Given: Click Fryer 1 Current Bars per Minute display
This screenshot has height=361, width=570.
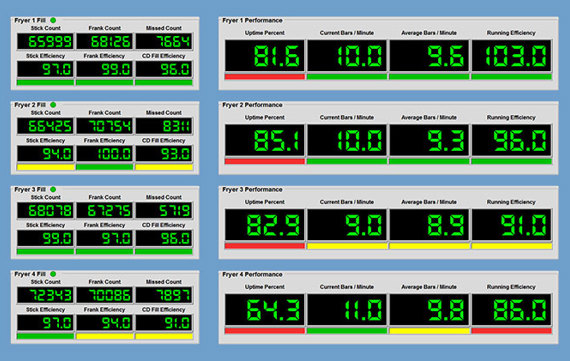Looking at the screenshot, I should point(347,56).
